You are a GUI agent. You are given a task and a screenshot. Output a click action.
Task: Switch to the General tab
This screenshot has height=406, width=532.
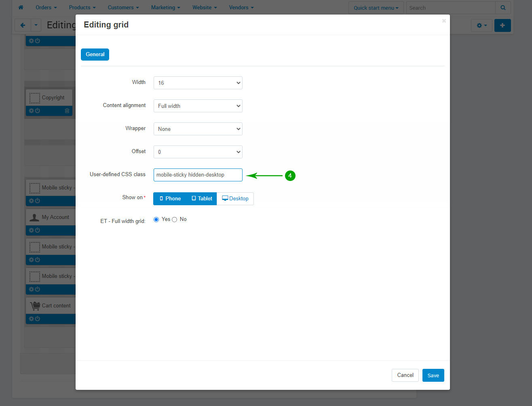95,55
